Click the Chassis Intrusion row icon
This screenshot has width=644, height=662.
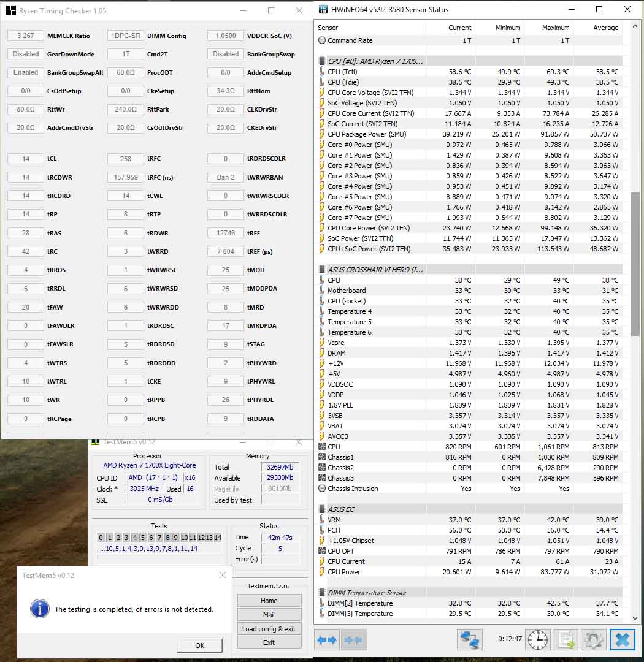pyautogui.click(x=322, y=489)
